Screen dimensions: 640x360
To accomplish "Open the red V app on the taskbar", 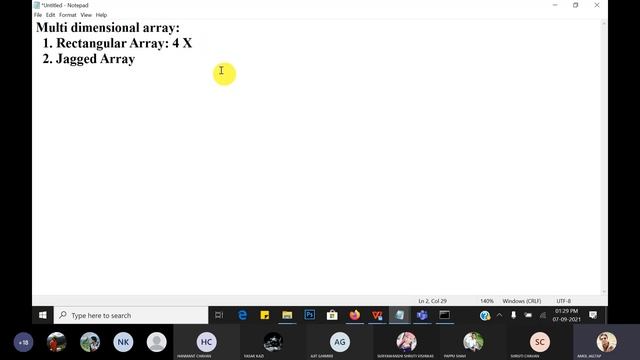I will 377,315.
